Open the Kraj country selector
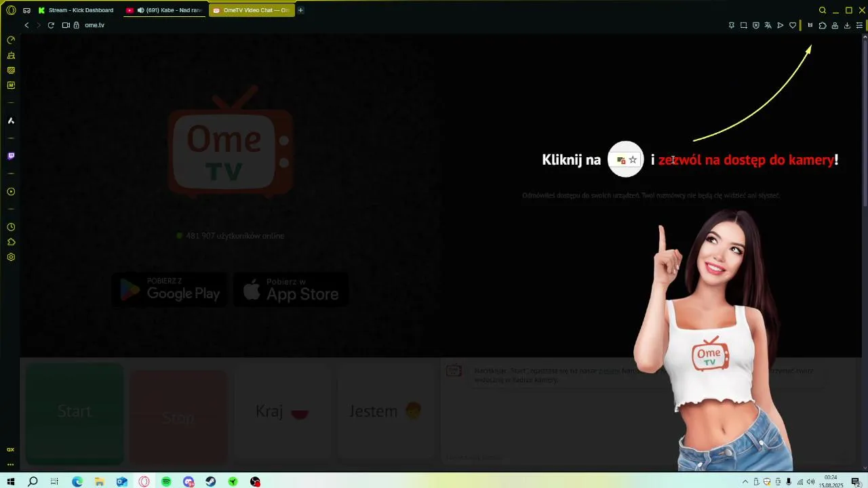The width and height of the screenshot is (868, 488). 282,412
